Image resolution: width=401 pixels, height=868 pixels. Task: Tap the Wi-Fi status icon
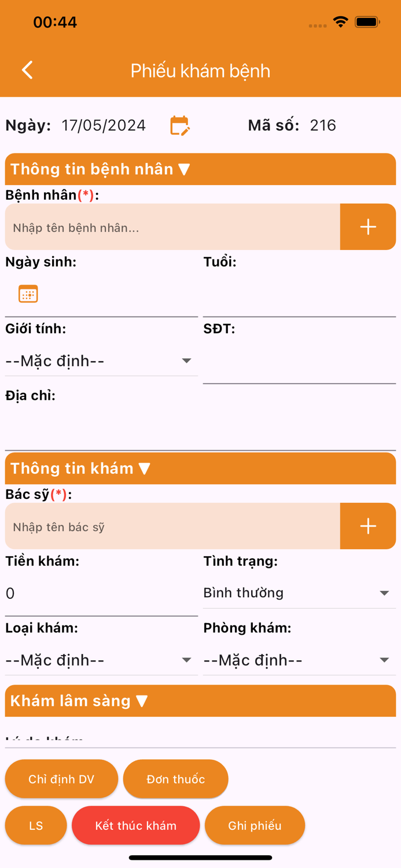340,21
